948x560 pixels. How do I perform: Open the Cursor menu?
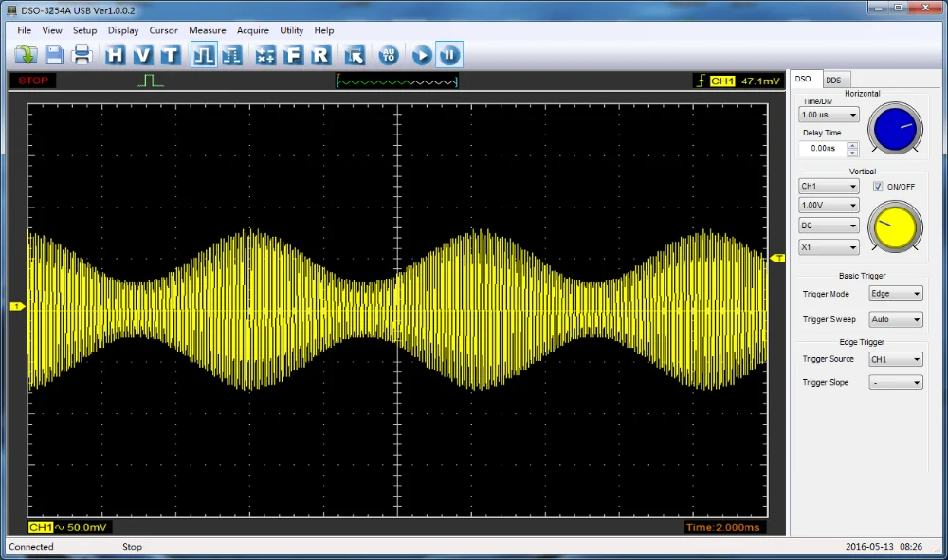tap(163, 30)
